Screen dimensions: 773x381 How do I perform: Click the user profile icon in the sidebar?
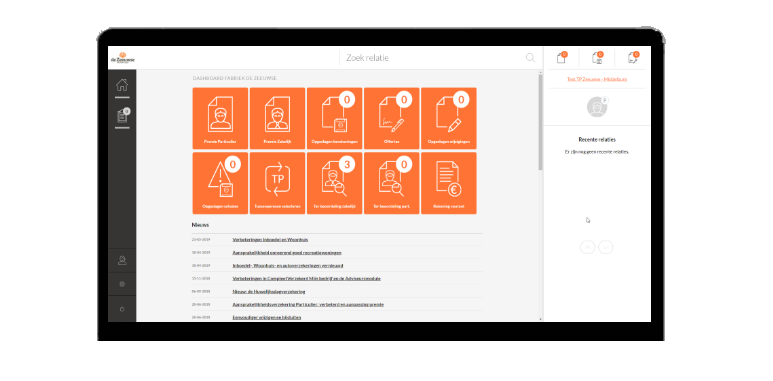pyautogui.click(x=122, y=260)
